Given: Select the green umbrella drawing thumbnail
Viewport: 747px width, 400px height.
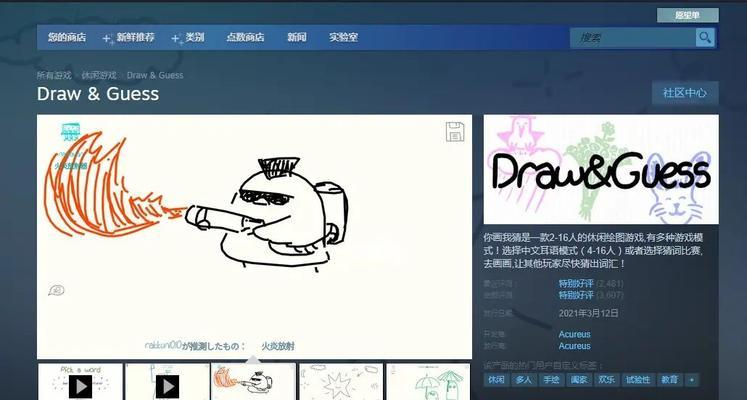Looking at the screenshot, I should (428, 382).
